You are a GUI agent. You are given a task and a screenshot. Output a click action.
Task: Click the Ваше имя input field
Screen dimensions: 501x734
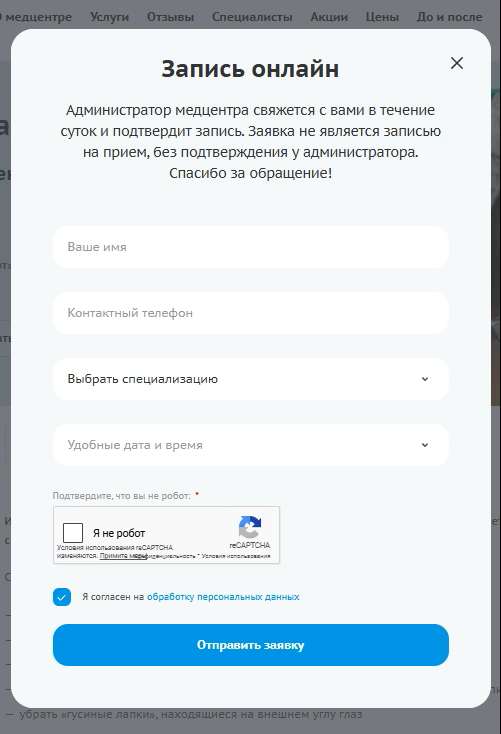[x=250, y=247]
